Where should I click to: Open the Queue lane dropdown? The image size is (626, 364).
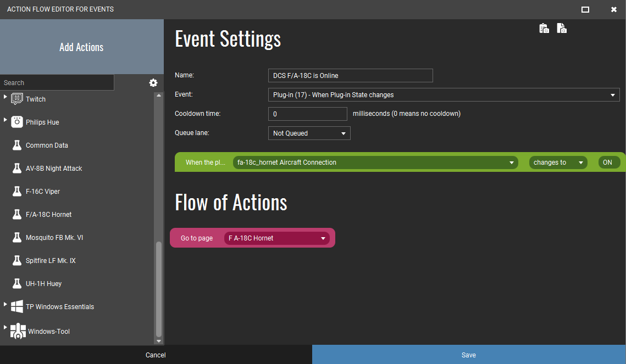tap(309, 133)
